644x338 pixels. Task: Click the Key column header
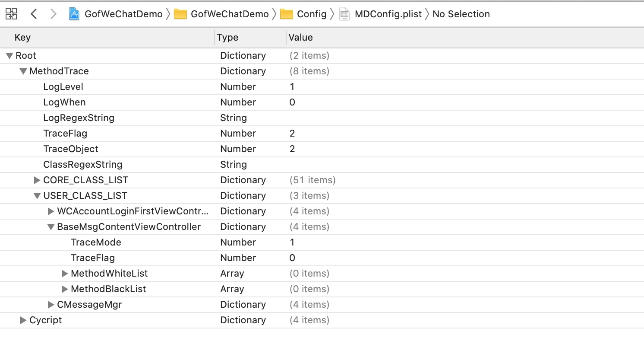[22, 37]
